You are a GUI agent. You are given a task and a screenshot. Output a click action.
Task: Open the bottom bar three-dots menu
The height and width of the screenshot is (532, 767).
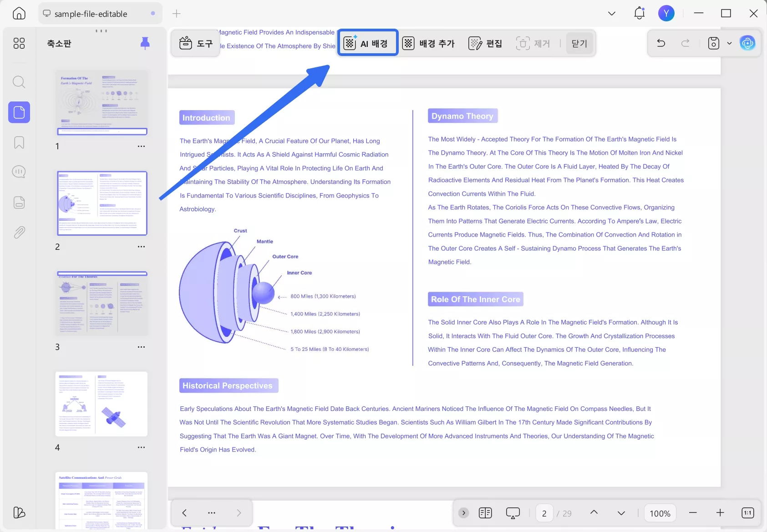[x=212, y=513]
